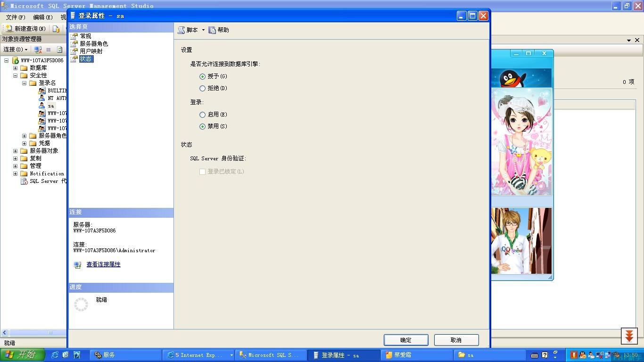Screen dimensions: 644x362
Task: Click the refresh icon in Object Explorer
Action: pos(59,49)
